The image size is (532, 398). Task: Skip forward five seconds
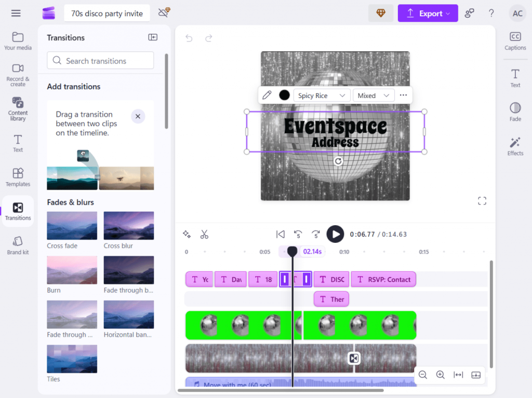point(315,234)
